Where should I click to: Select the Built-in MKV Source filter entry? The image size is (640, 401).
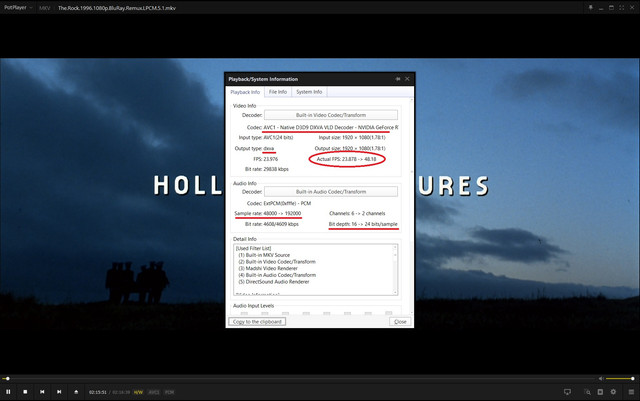(264, 255)
